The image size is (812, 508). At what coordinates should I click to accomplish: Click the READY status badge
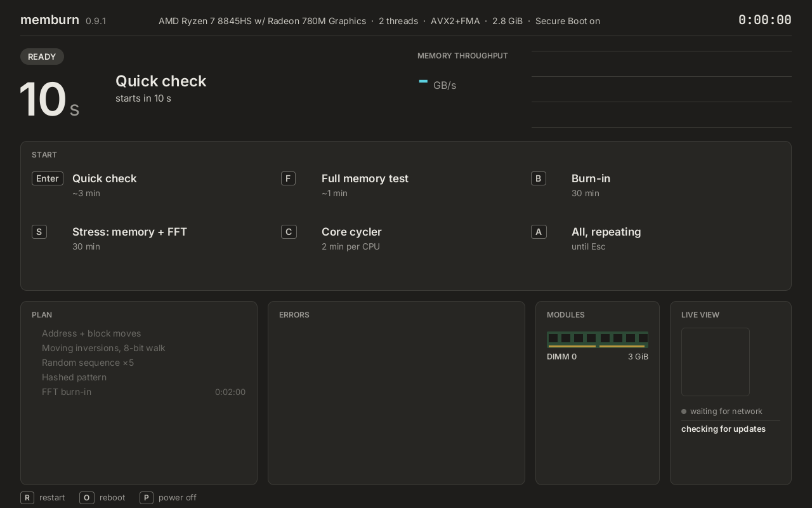(x=42, y=57)
